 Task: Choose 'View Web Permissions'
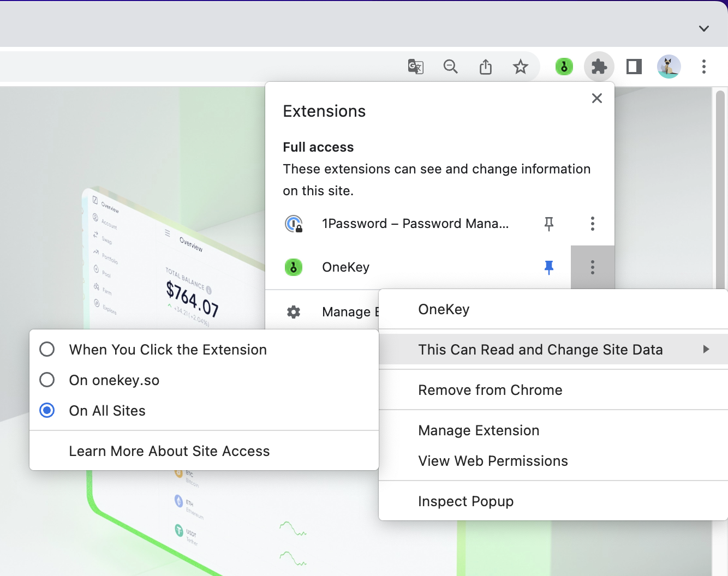pos(553,461)
